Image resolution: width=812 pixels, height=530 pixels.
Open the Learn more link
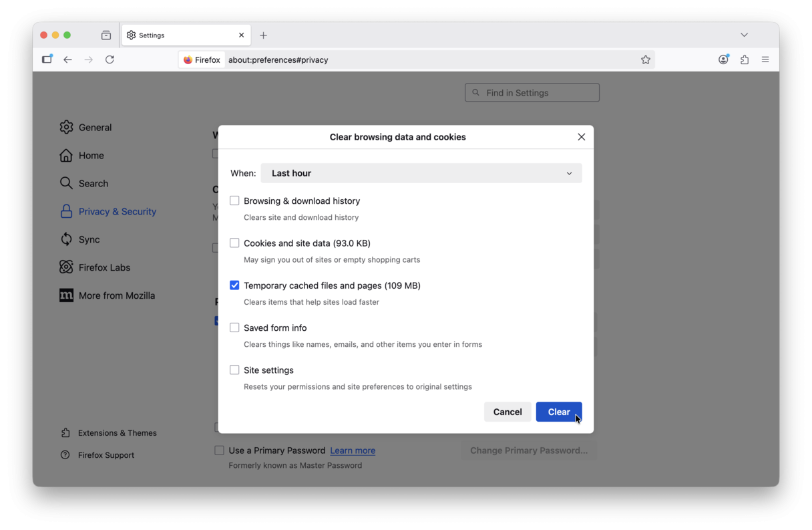[x=353, y=450]
